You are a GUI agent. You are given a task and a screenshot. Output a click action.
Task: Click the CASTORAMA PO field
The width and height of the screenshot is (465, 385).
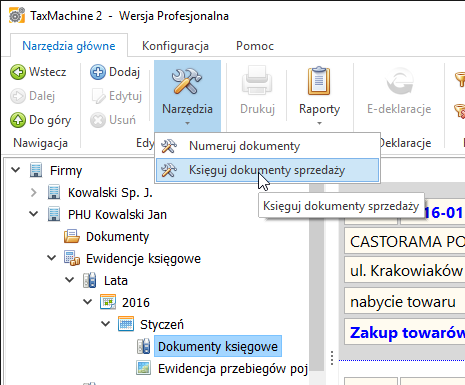click(x=405, y=241)
